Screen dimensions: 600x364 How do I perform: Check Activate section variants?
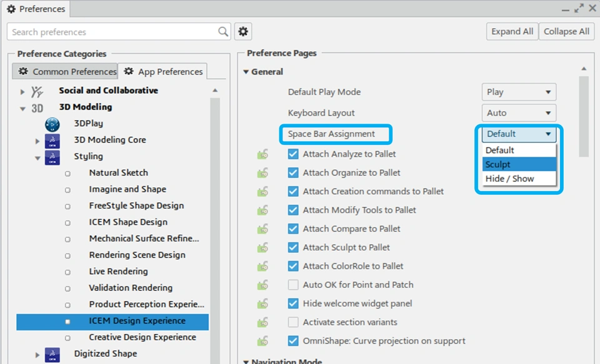[x=293, y=322]
